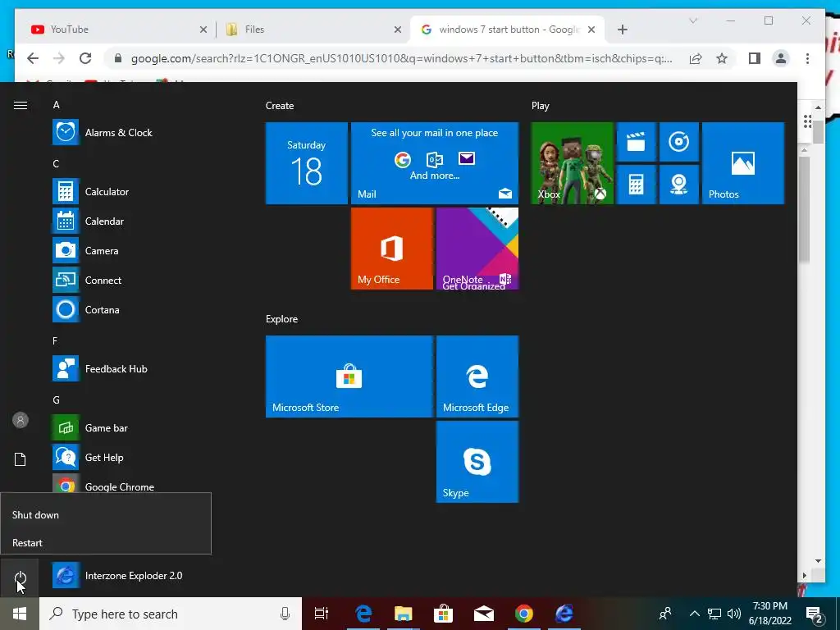
Task: Open Chrome three-dot menu
Action: pyautogui.click(x=807, y=58)
